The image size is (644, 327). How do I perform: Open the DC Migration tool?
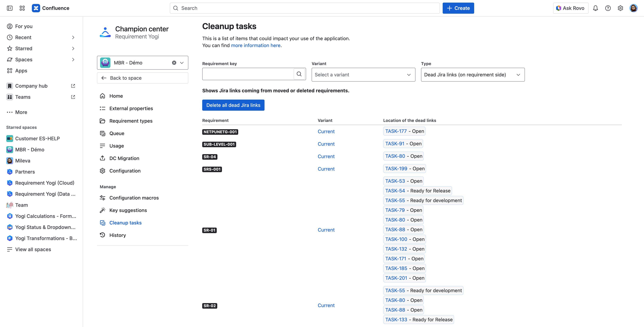click(124, 158)
